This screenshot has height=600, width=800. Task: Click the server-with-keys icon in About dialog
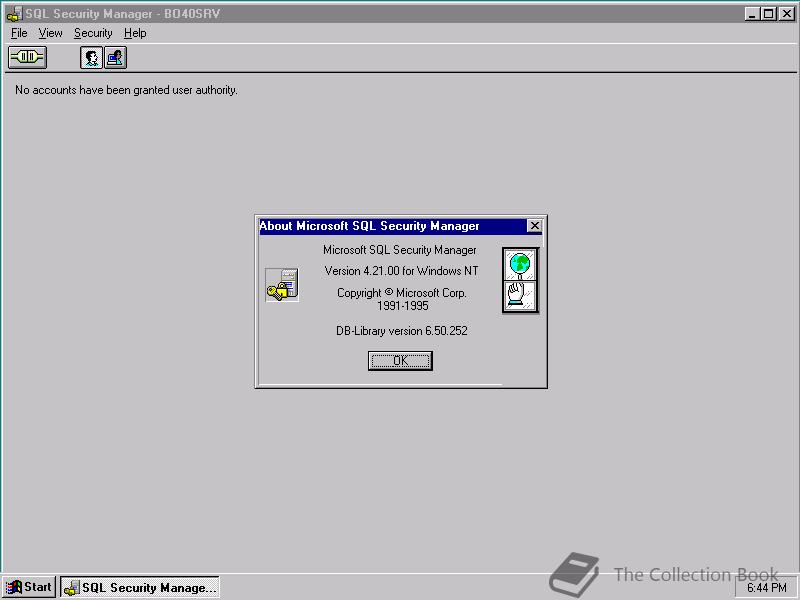pyautogui.click(x=282, y=285)
